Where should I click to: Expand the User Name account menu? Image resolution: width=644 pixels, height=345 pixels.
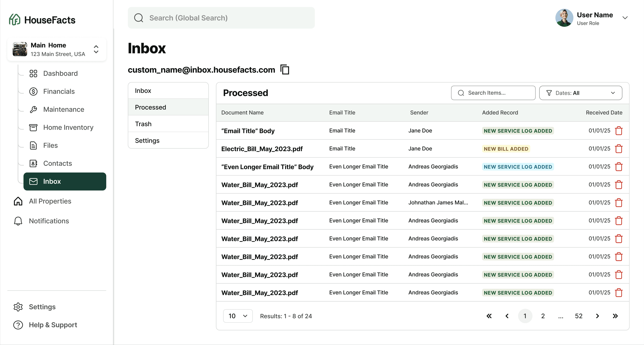coord(625,18)
